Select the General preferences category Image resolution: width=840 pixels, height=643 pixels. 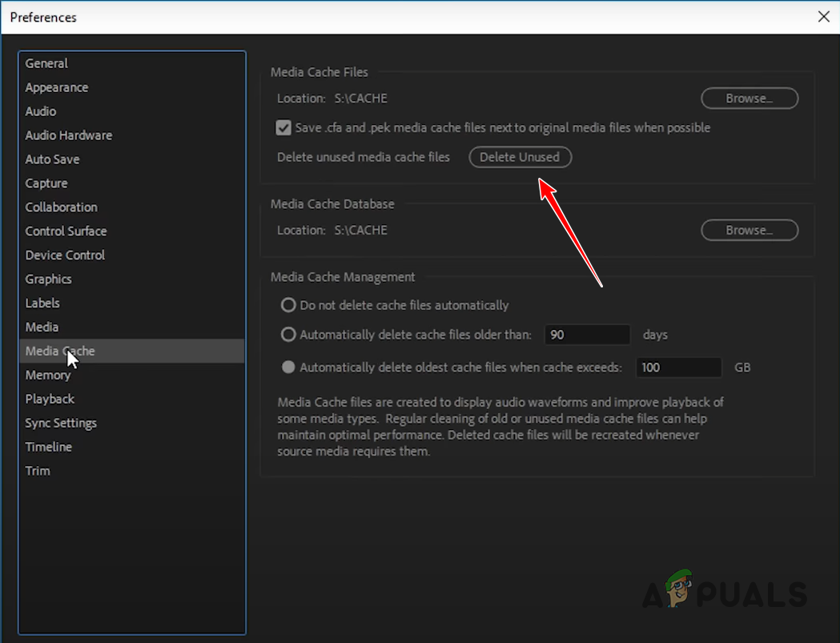pyautogui.click(x=46, y=63)
